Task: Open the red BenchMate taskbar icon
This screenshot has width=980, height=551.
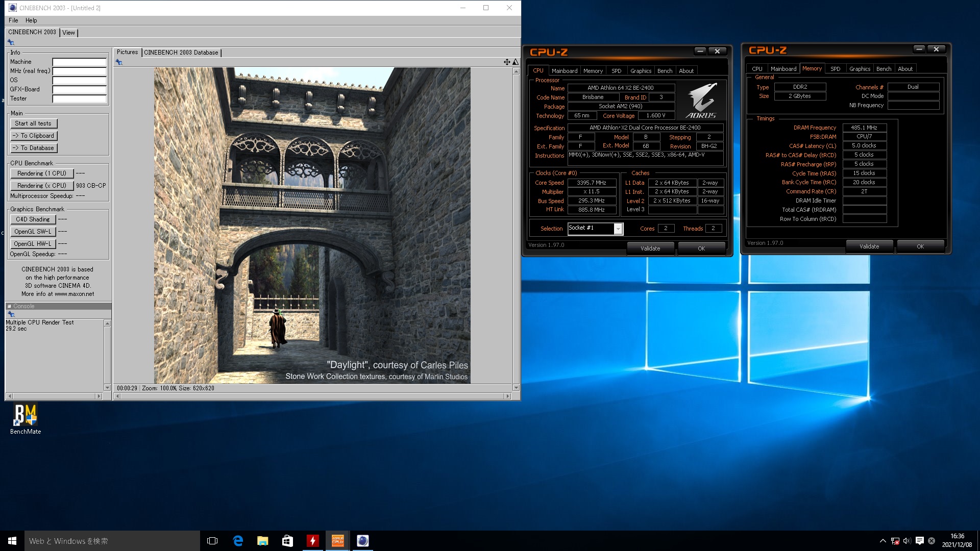Action: 312,541
